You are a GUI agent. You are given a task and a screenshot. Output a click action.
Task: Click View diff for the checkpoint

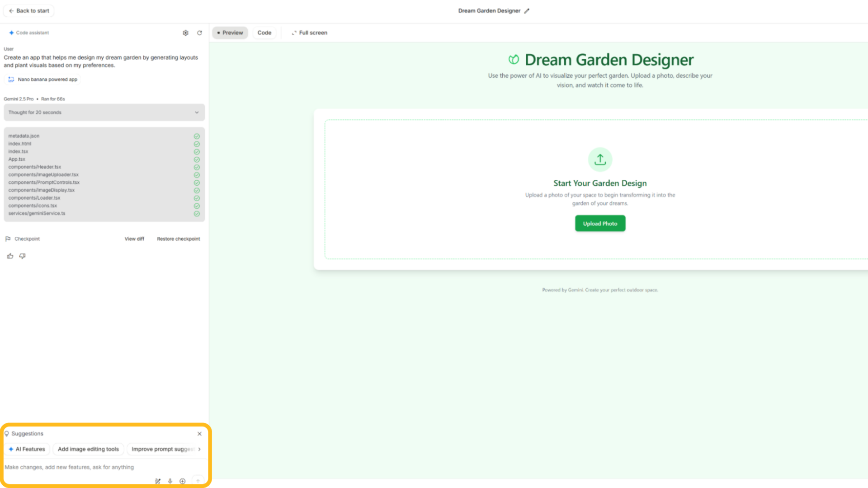click(134, 239)
